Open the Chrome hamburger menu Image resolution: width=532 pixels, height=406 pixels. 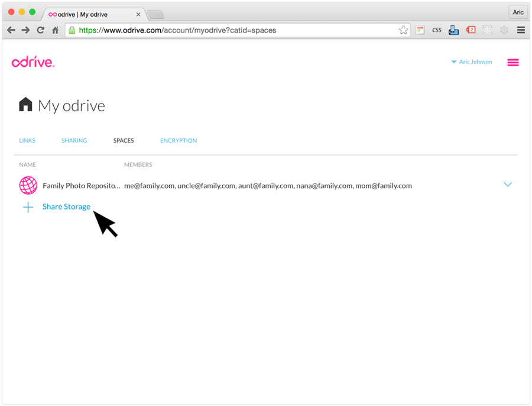pyautogui.click(x=521, y=30)
